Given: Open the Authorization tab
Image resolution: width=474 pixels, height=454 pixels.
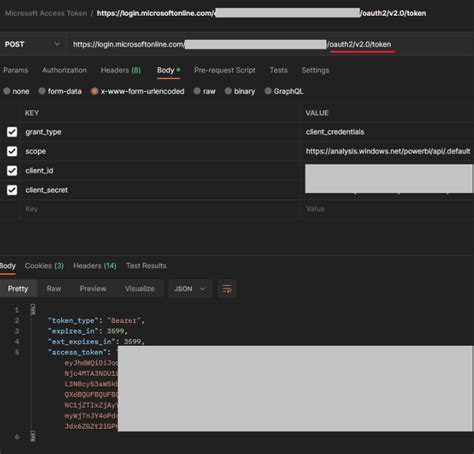Looking at the screenshot, I should [64, 70].
